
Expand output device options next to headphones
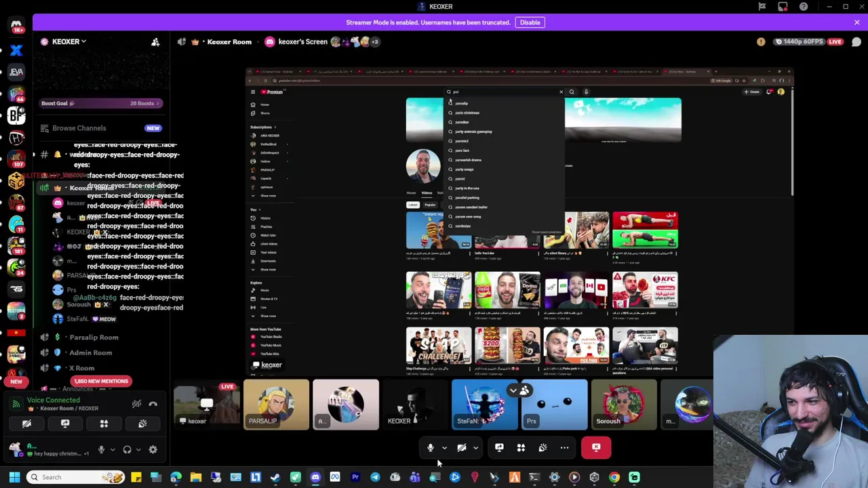click(x=138, y=449)
